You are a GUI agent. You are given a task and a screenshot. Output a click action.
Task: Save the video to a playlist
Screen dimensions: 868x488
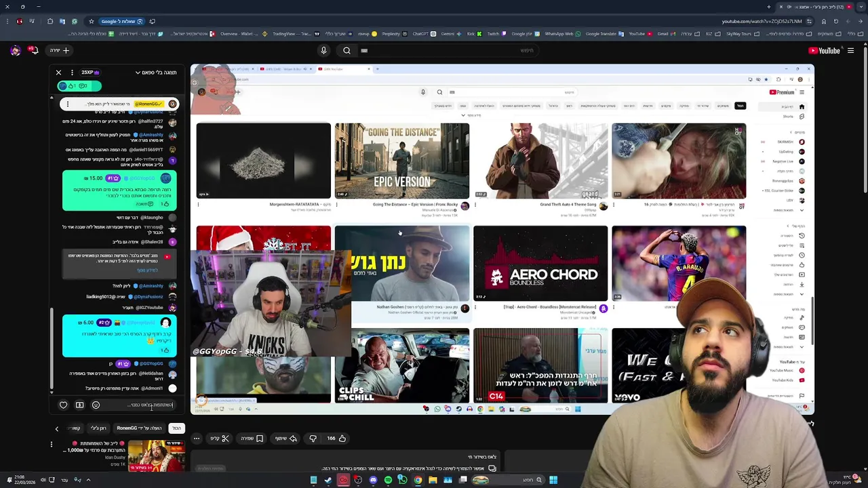(252, 439)
